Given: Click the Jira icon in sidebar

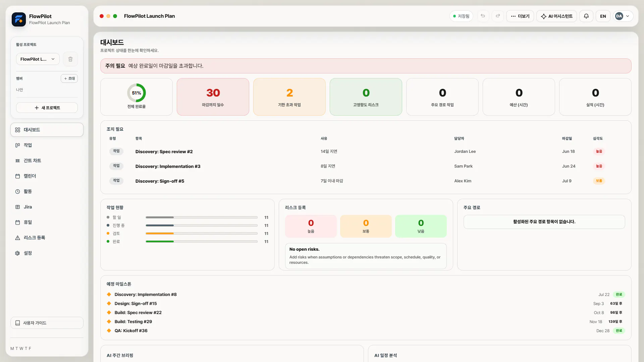Looking at the screenshot, I should 17,207.
